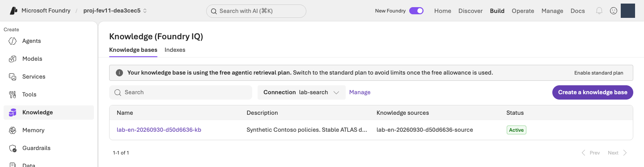Image resolution: width=644 pixels, height=167 pixels.
Task: Open the Guardrails shield icon
Action: 13,148
